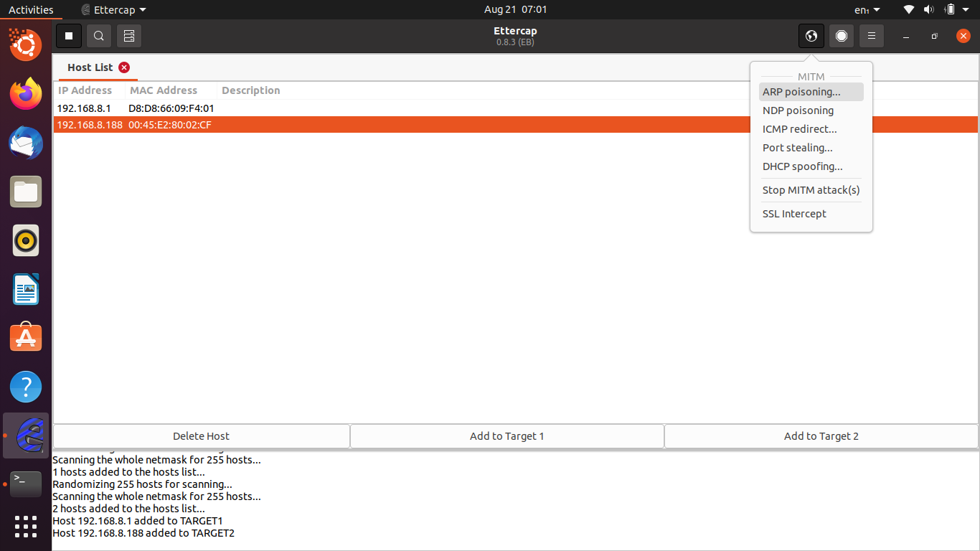Select host row 192.168.8.1
This screenshot has width=980, height=551.
click(x=516, y=108)
